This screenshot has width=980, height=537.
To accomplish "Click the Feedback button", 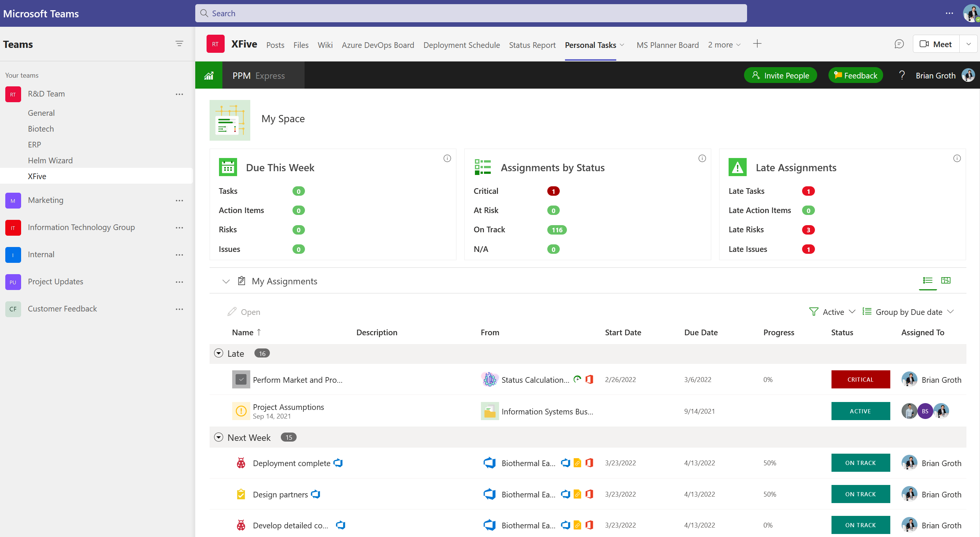I will [855, 75].
